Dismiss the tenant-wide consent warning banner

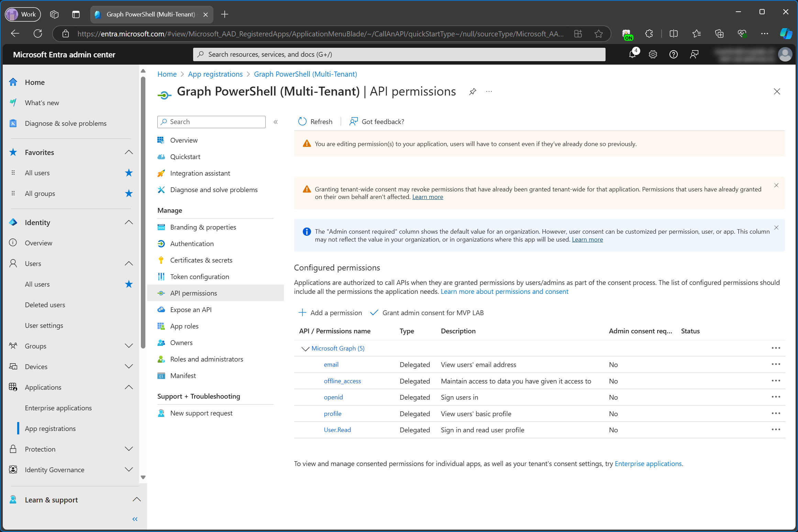776,185
